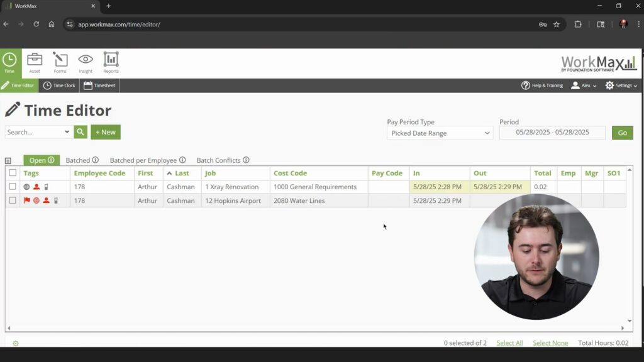Screen dimensions: 644x362
Task: Expand the Settings dropdown menu
Action: point(621,85)
